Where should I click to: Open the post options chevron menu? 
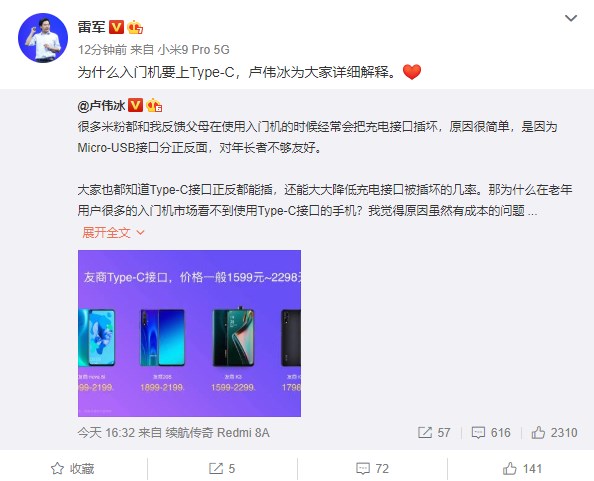pyautogui.click(x=571, y=18)
